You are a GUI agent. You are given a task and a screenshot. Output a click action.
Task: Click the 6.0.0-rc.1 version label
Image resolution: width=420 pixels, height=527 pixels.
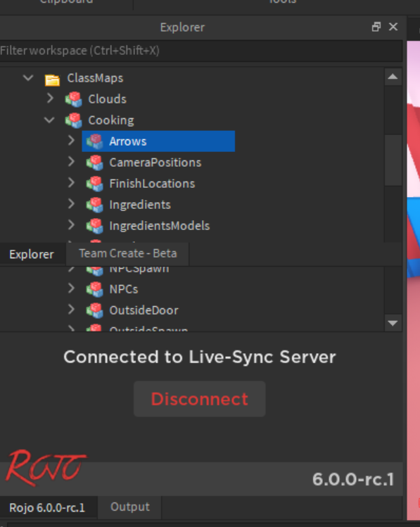352,480
